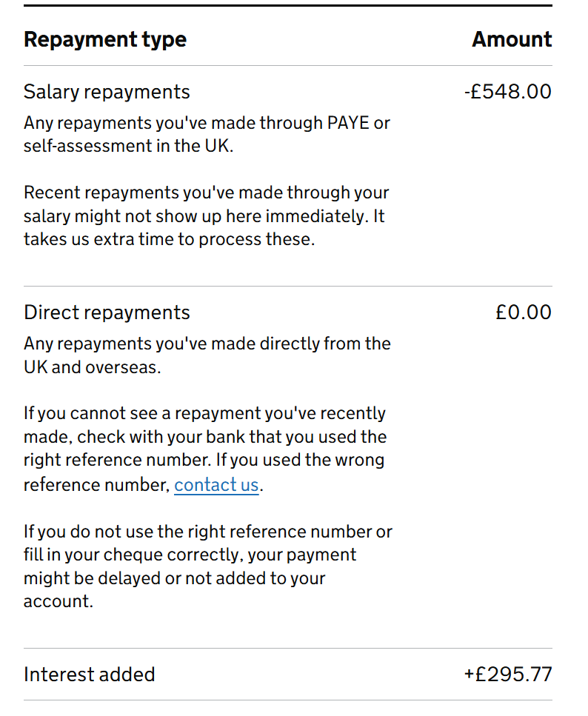Open the contact us link
Viewport: 588px width, 716px height.
click(216, 484)
